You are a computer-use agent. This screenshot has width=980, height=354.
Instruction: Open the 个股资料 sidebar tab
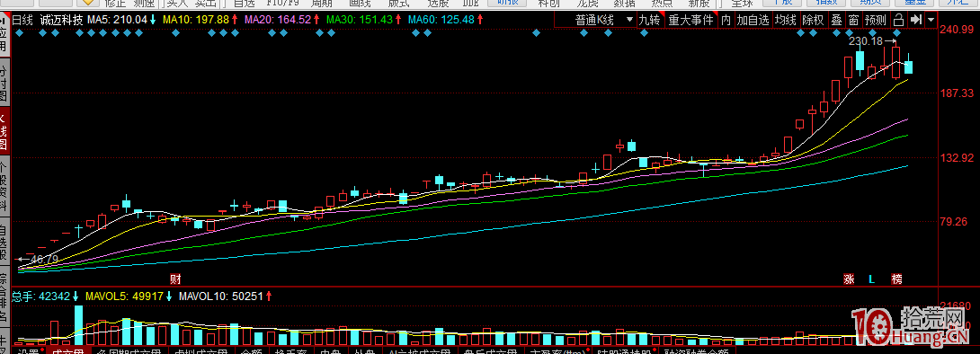[4, 187]
